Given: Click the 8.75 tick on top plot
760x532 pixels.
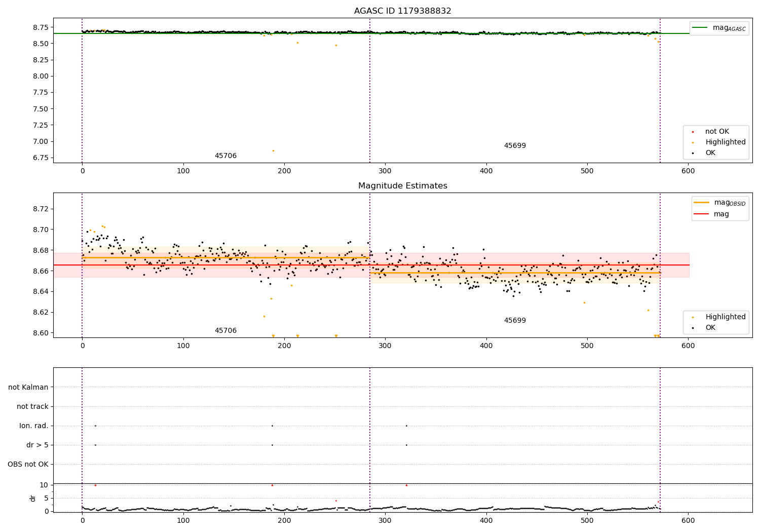Looking at the screenshot, I should [40, 27].
